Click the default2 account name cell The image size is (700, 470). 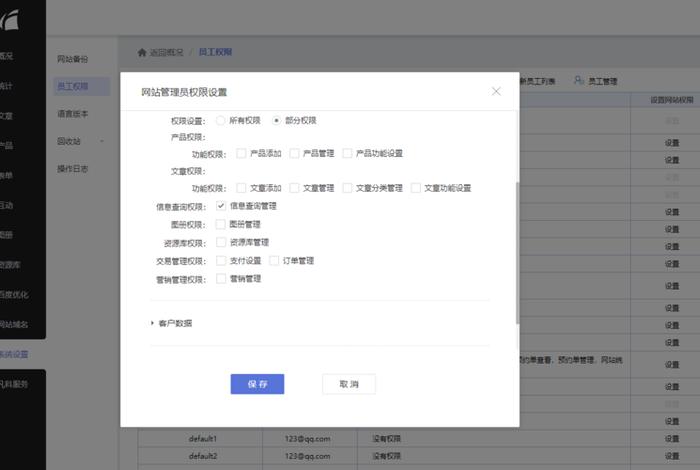pos(203,456)
